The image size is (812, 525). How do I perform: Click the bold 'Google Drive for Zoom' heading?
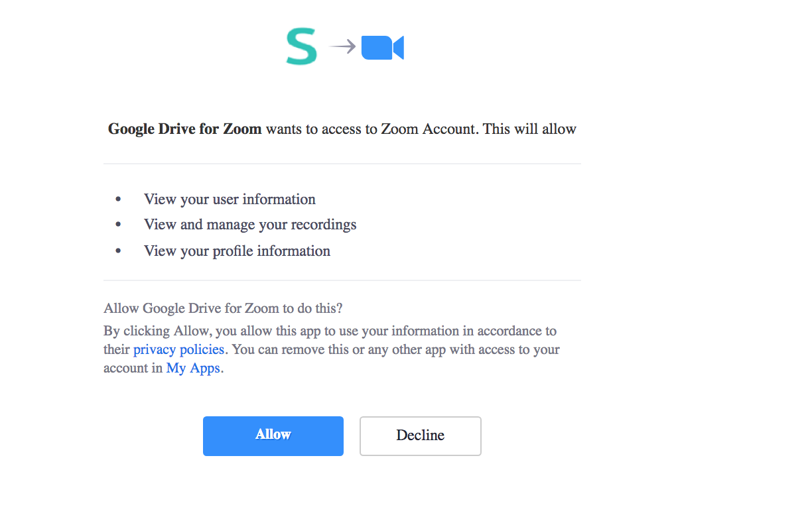(184, 129)
